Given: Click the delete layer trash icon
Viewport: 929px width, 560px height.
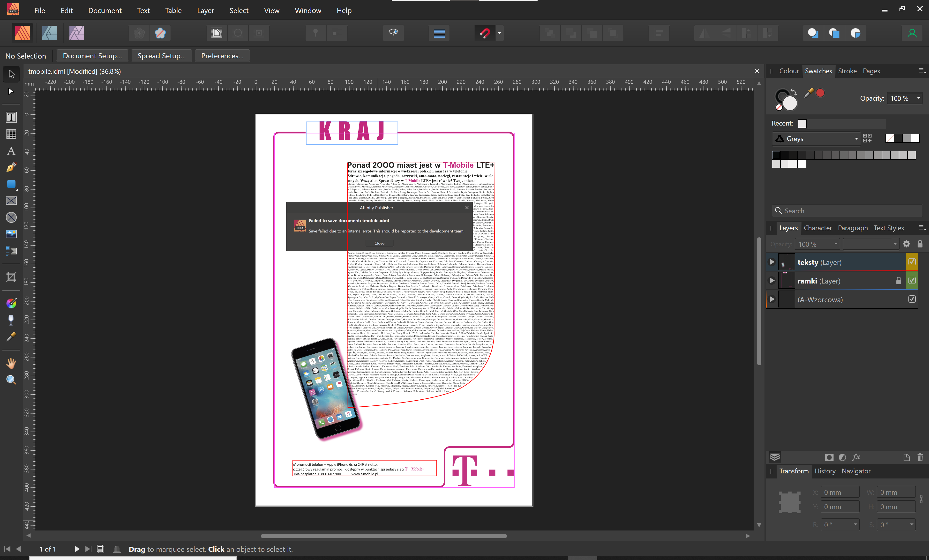Looking at the screenshot, I should click(920, 457).
